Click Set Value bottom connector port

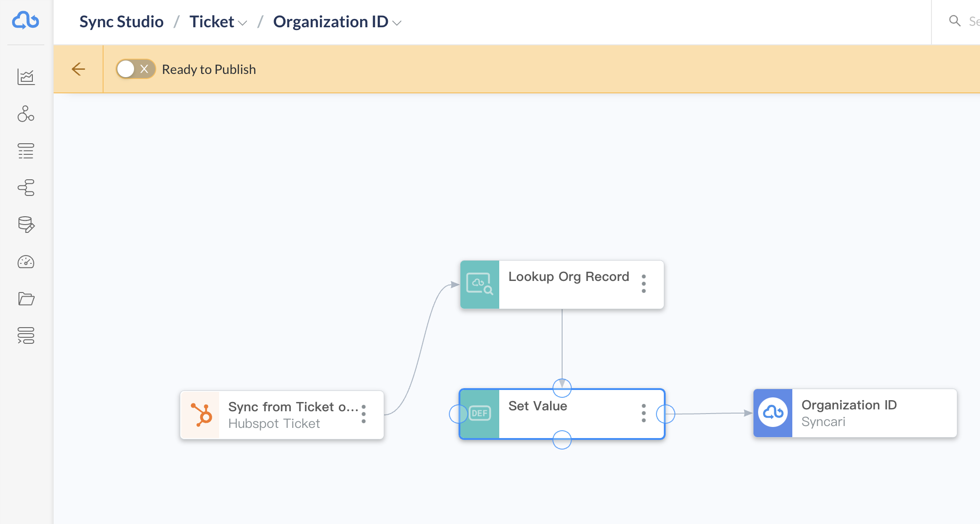562,439
